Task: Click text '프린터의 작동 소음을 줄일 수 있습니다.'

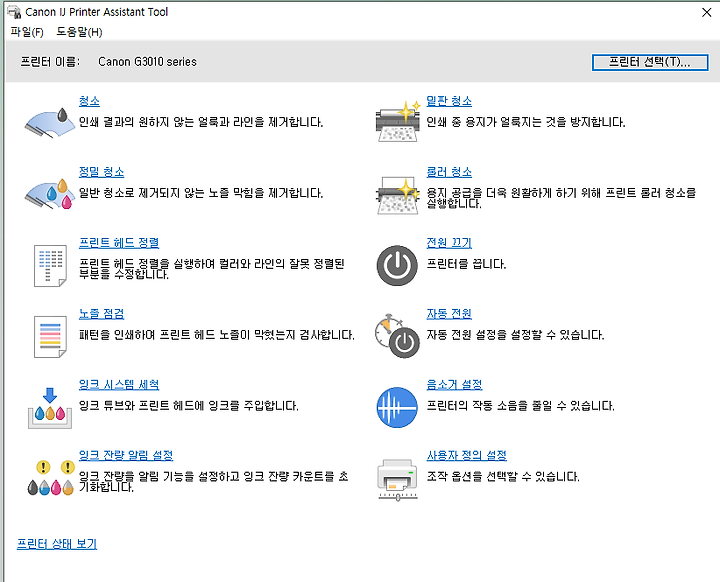Action: point(520,406)
